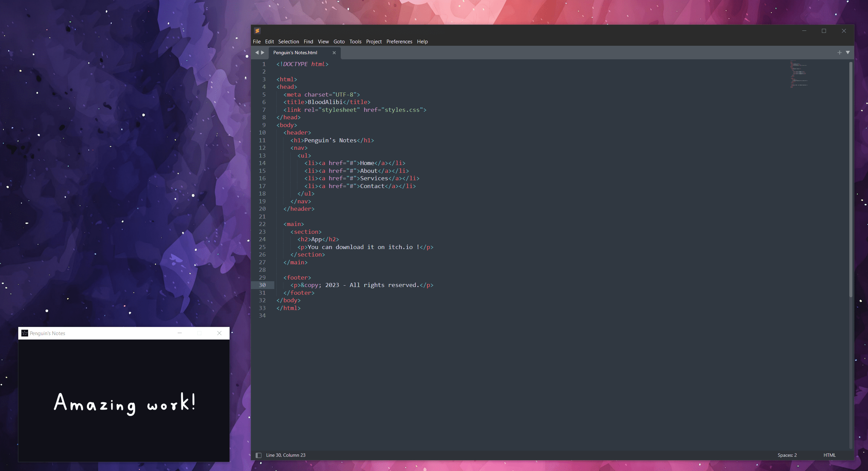868x471 pixels.
Task: Open the Preferences menu
Action: [399, 42]
